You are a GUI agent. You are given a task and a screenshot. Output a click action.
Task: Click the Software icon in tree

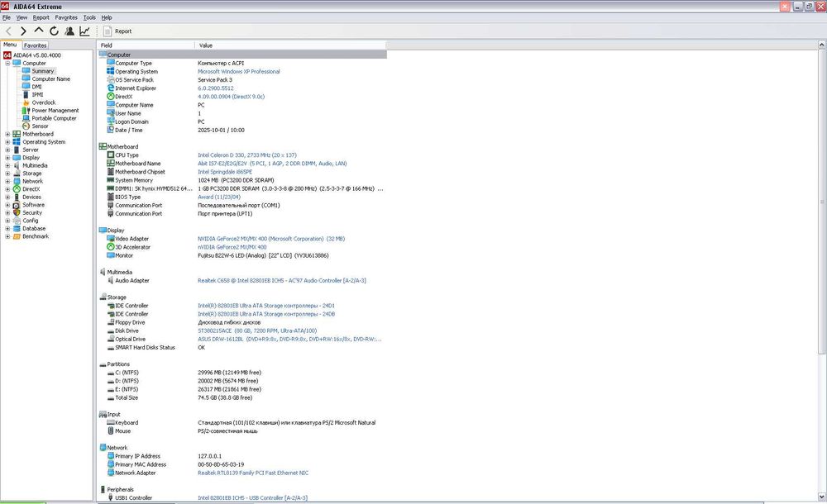click(17, 205)
